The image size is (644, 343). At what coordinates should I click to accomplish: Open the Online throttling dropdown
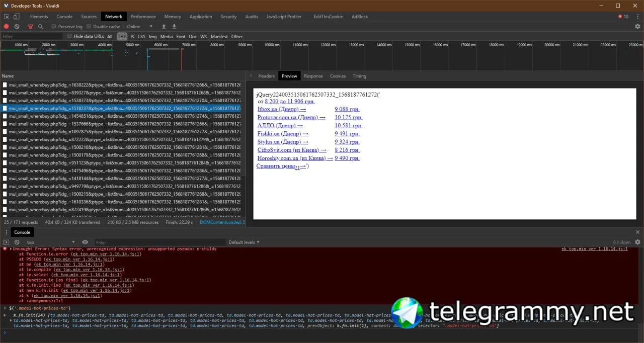139,27
